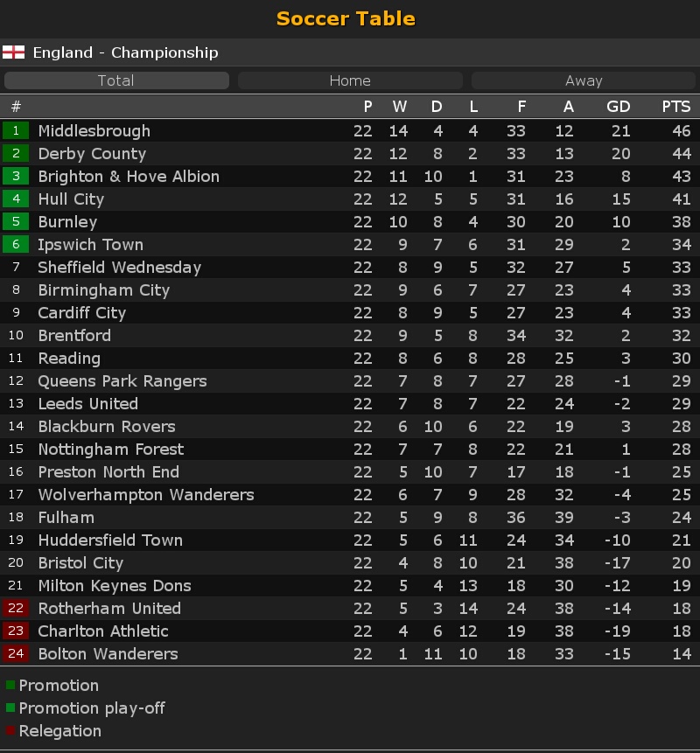Click the GD column header
Image resolution: width=700 pixels, height=753 pixels.
click(619, 107)
